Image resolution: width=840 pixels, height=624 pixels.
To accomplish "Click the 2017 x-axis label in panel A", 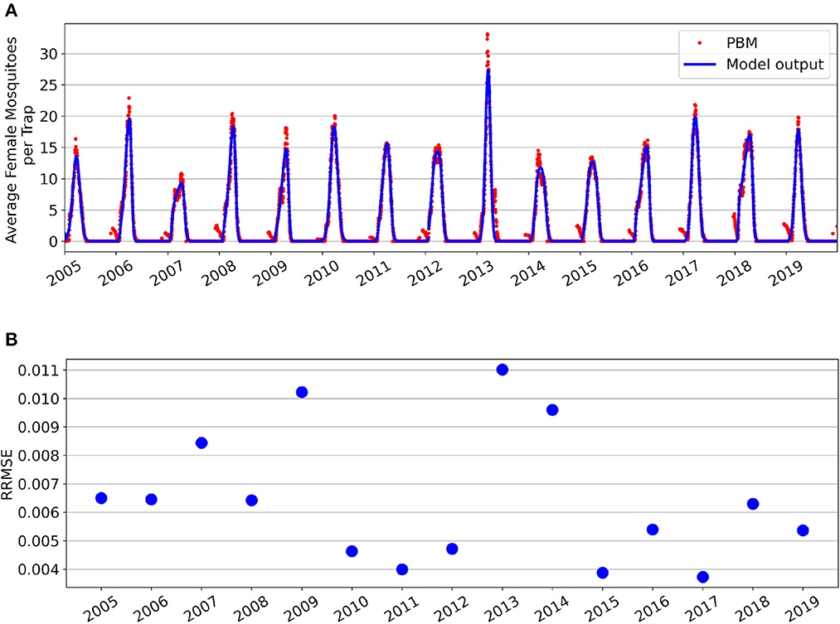I will (682, 273).
